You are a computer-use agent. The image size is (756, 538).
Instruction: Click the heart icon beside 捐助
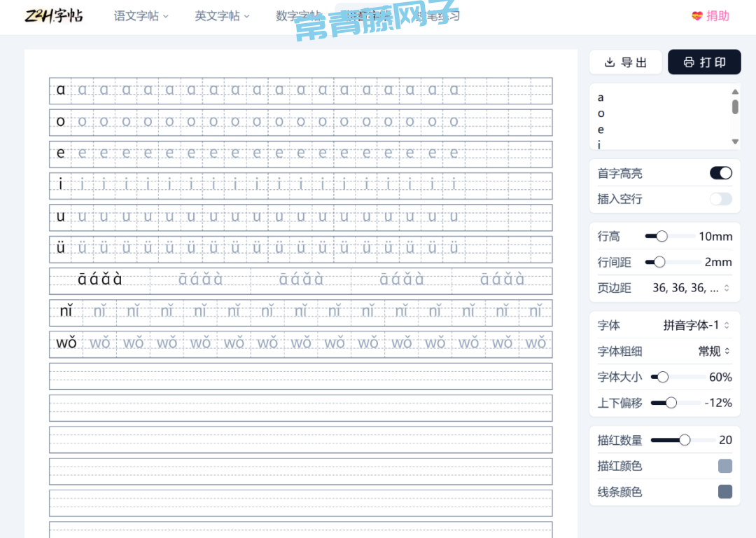point(696,16)
